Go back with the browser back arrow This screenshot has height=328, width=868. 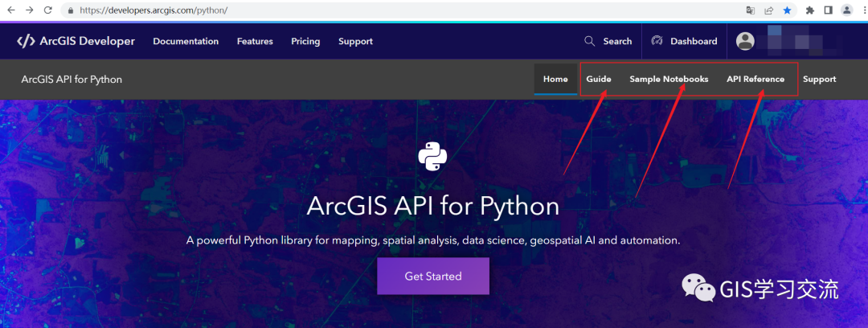(x=10, y=10)
